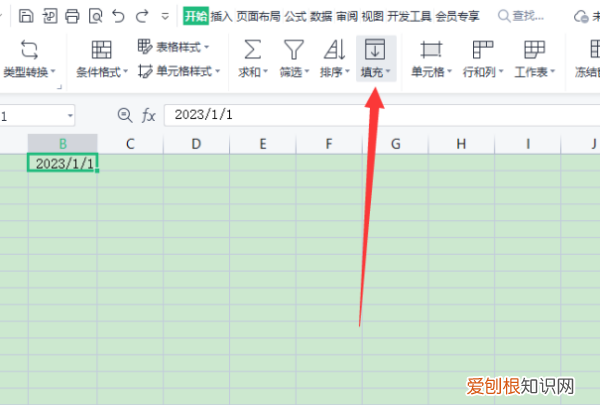600x405 pixels.
Task: Click the Print icon
Action: 72,16
